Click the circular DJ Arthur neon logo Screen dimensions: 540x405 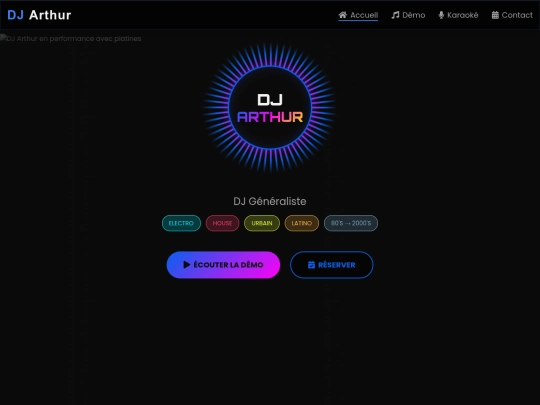270,107
